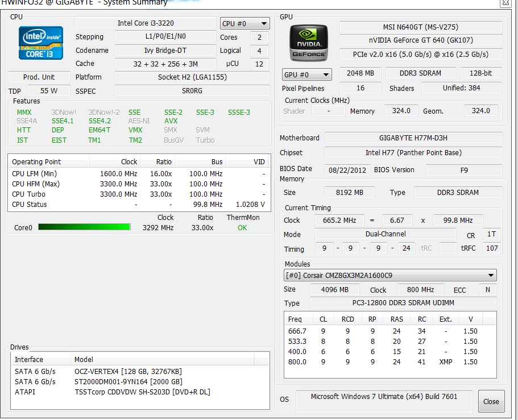
Task: Expand the Corsair memory module dropdown
Action: click(390, 276)
